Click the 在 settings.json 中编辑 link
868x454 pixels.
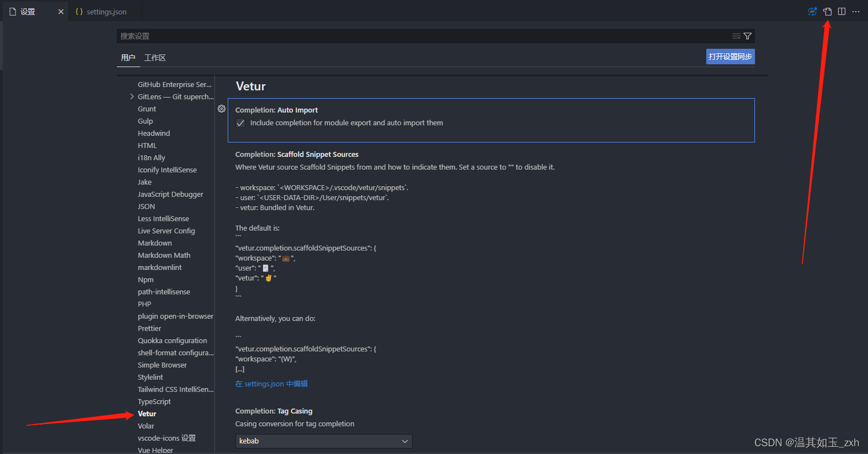pos(271,384)
